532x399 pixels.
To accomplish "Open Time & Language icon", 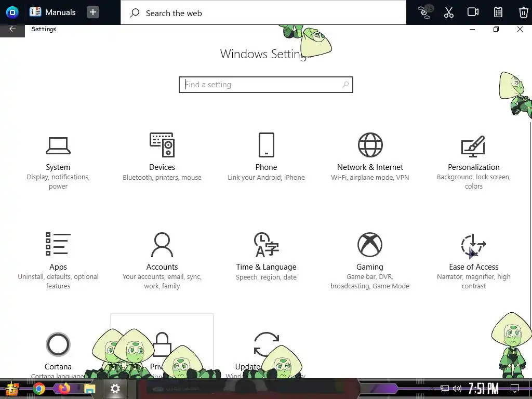I will [267, 245].
